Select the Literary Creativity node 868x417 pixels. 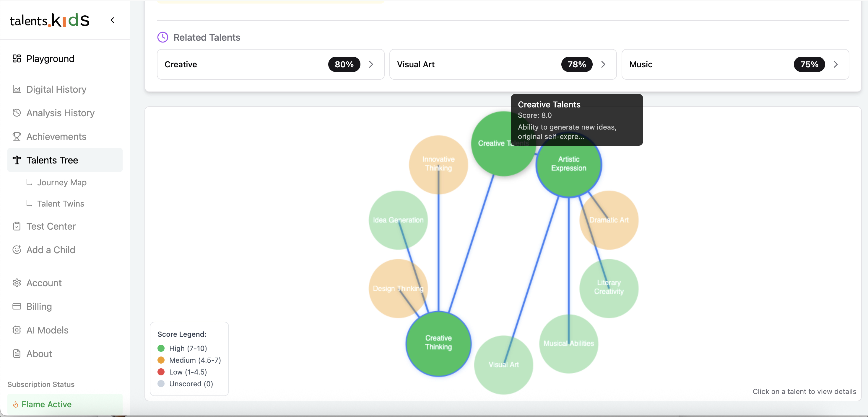click(x=609, y=288)
